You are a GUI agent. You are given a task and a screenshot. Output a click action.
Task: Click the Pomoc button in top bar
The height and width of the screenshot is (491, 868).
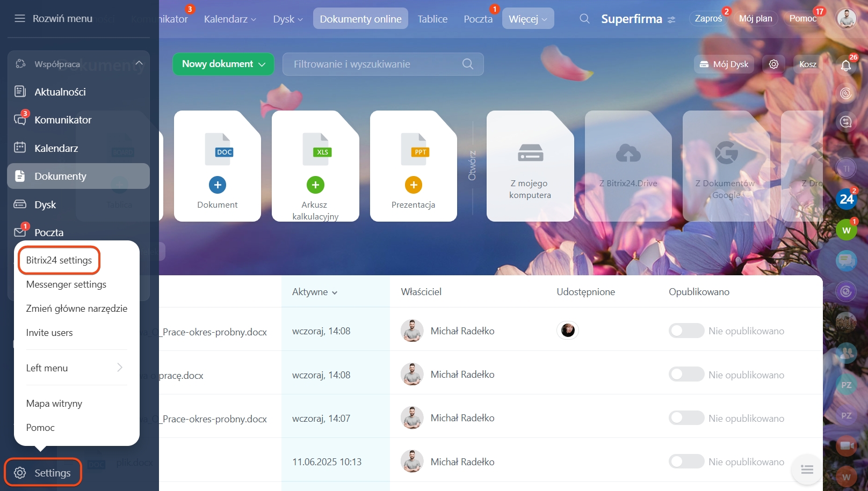[803, 18]
